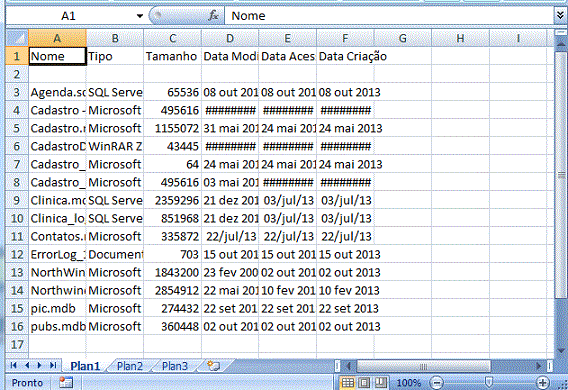Click the 22 set 2013 date cell
568x390 pixels.
345,309
